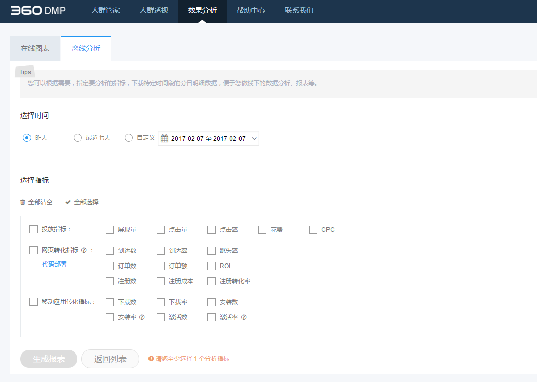The image size is (537, 382).
Task: Tick the 注册转化率 checkbox
Action: coord(211,281)
